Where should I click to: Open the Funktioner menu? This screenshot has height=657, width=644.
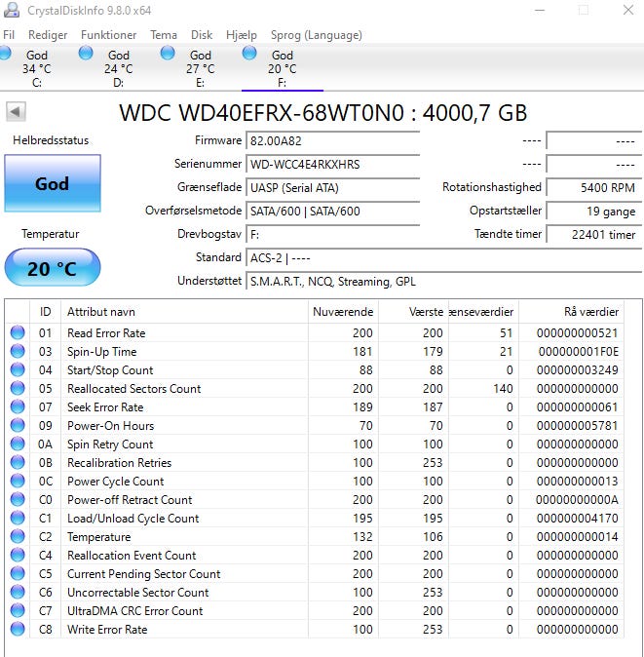click(x=108, y=34)
